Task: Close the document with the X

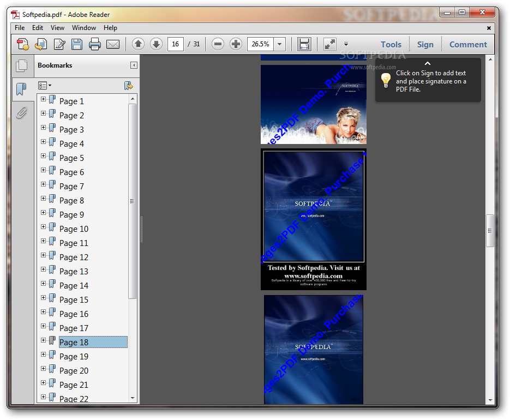Action: click(489, 28)
